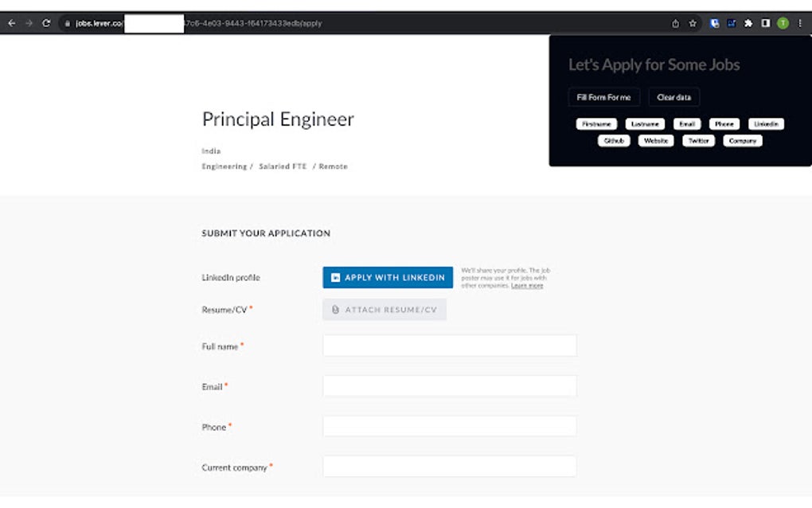Click the browser forward arrow
The image size is (812, 508).
coord(29,23)
